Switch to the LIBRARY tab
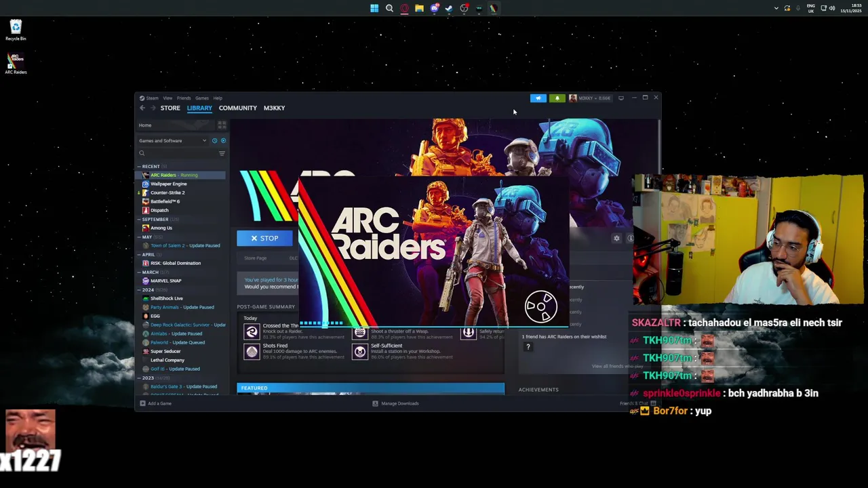The height and width of the screenshot is (488, 868). pyautogui.click(x=199, y=108)
